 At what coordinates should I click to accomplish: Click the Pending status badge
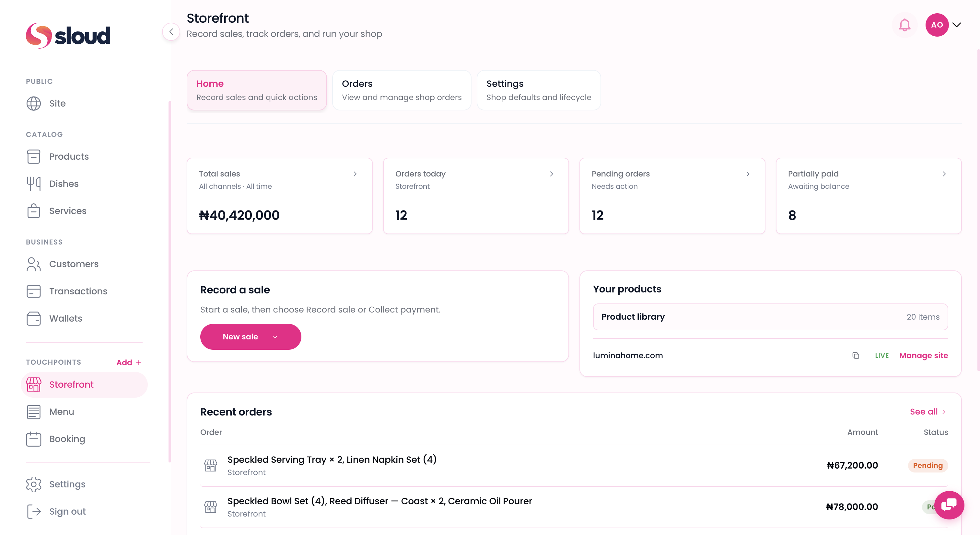927,465
